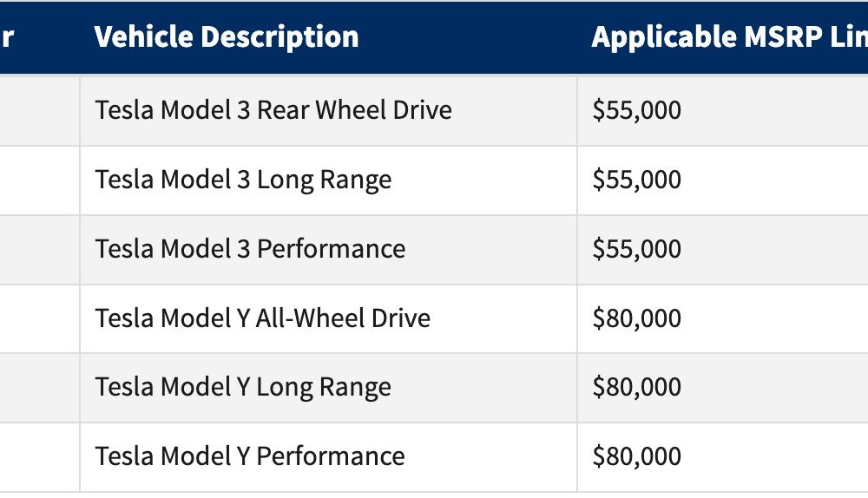Click $55,000 price for Model 3 Long Range
Image resolution: width=868 pixels, height=498 pixels.
pyautogui.click(x=636, y=180)
